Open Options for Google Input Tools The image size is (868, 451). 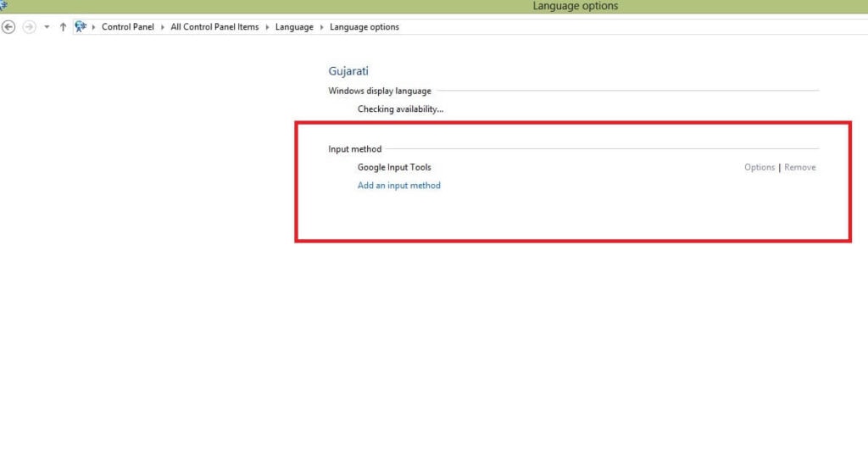[759, 167]
